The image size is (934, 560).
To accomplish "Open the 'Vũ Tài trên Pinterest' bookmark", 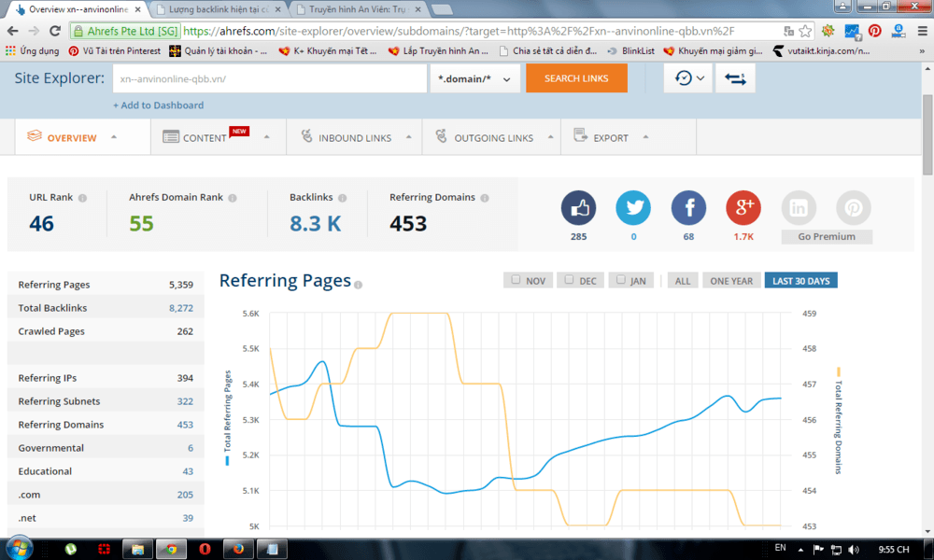I will click(114, 51).
